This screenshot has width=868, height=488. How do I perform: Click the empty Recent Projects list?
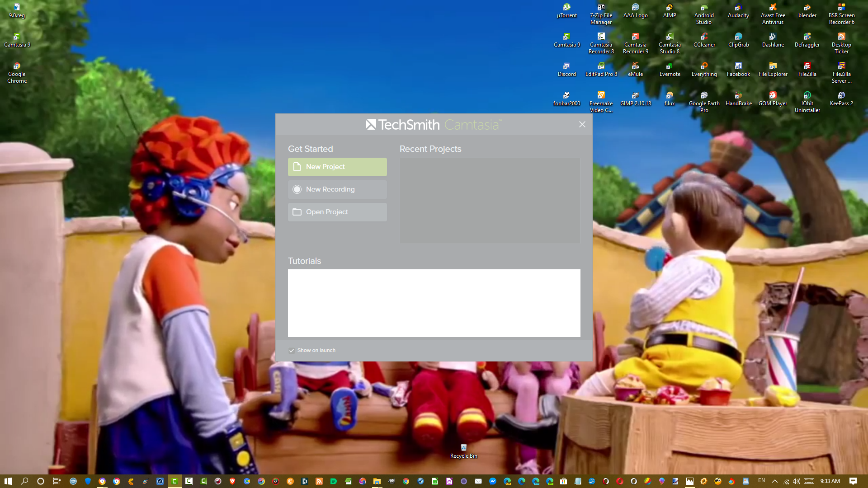coord(490,200)
